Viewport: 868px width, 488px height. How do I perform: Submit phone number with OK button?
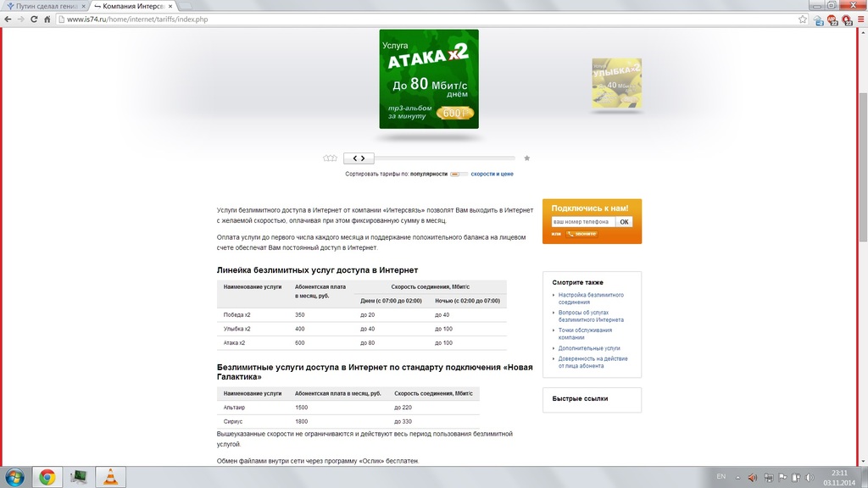[x=624, y=222]
